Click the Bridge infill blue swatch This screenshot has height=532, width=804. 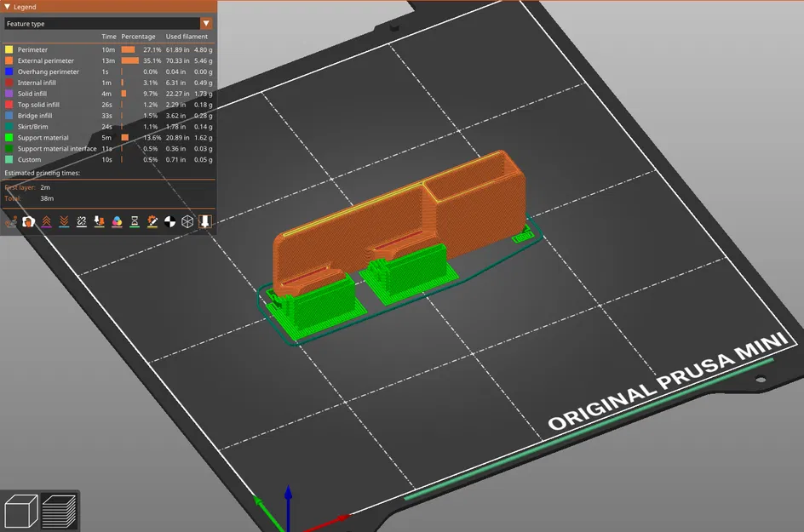click(9, 116)
